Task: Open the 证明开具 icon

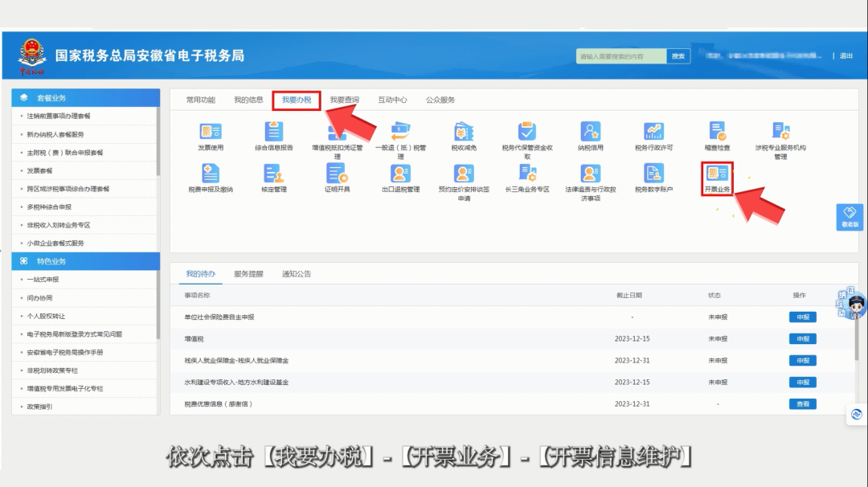Action: pyautogui.click(x=337, y=174)
